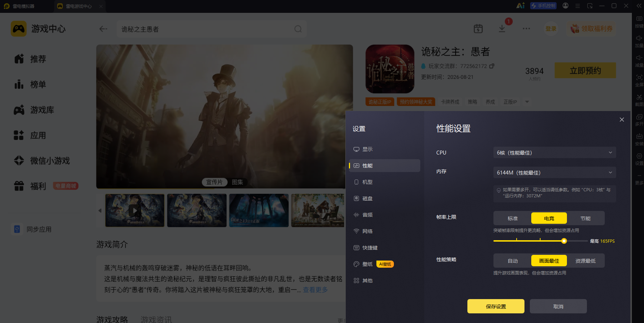This screenshot has height=323, width=644.
Task: Copy the player group number 772562172
Action: click(492, 66)
